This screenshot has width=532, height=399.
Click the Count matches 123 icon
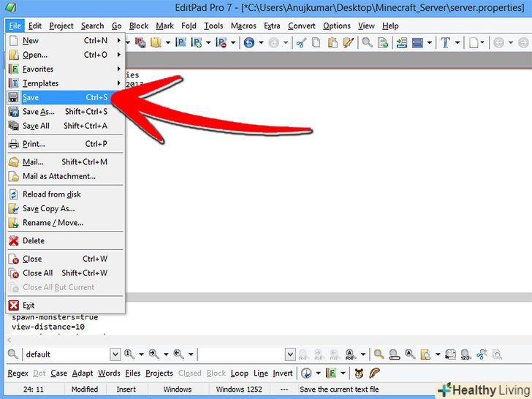tap(465, 354)
